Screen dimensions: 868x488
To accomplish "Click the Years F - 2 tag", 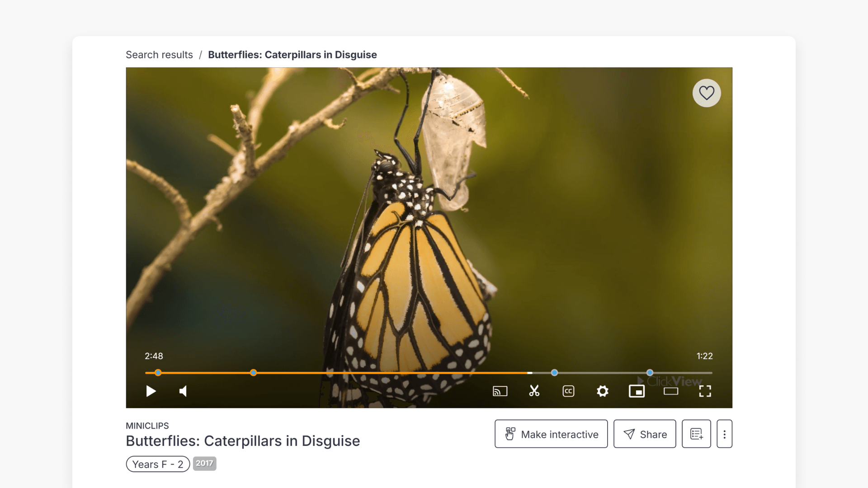I will click(x=158, y=464).
